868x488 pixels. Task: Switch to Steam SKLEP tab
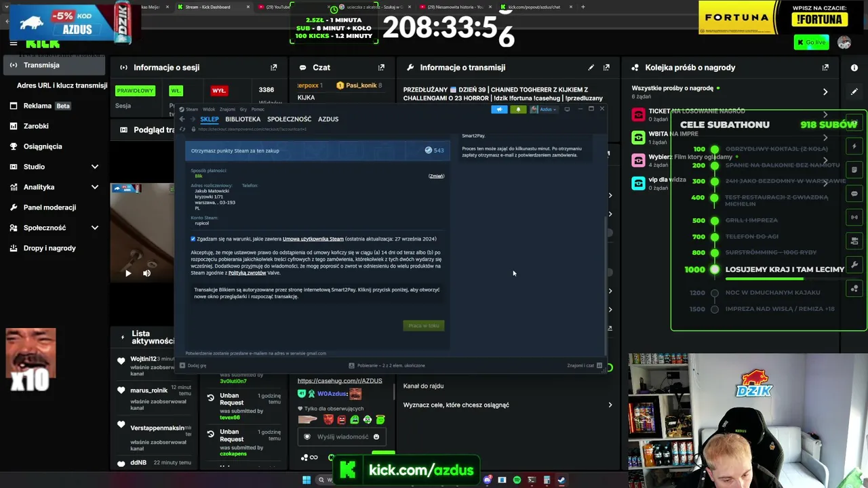click(210, 119)
